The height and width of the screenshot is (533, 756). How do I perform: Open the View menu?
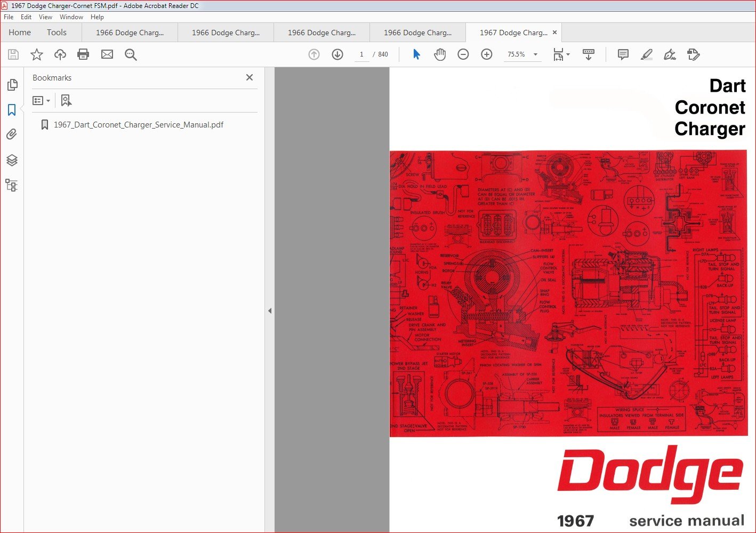[x=45, y=17]
